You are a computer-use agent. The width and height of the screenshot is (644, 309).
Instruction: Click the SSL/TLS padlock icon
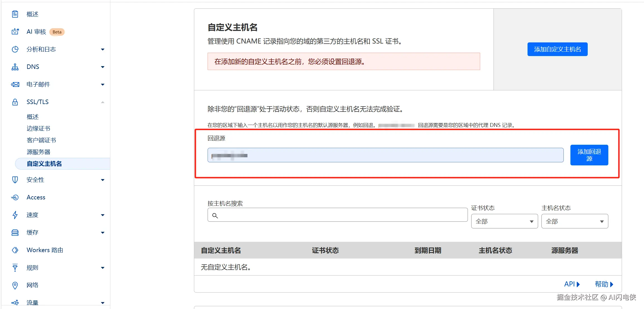pyautogui.click(x=15, y=102)
